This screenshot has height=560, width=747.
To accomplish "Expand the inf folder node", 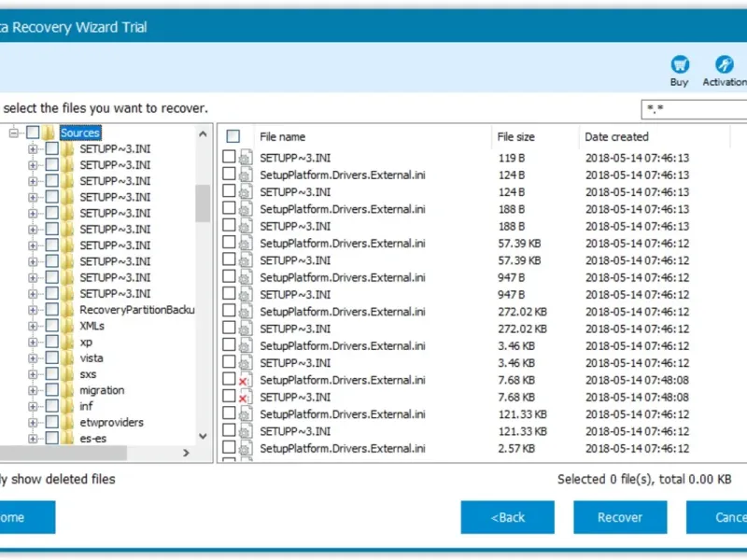I will click(x=33, y=407).
